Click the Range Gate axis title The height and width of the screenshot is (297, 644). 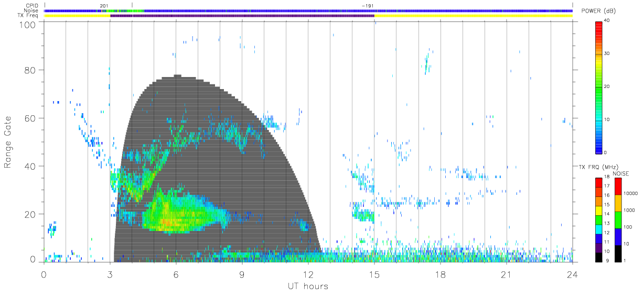[8, 142]
